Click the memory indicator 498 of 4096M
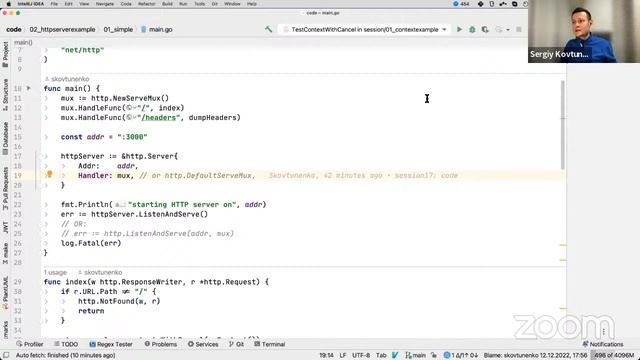The height and width of the screenshot is (360, 640). [614, 355]
